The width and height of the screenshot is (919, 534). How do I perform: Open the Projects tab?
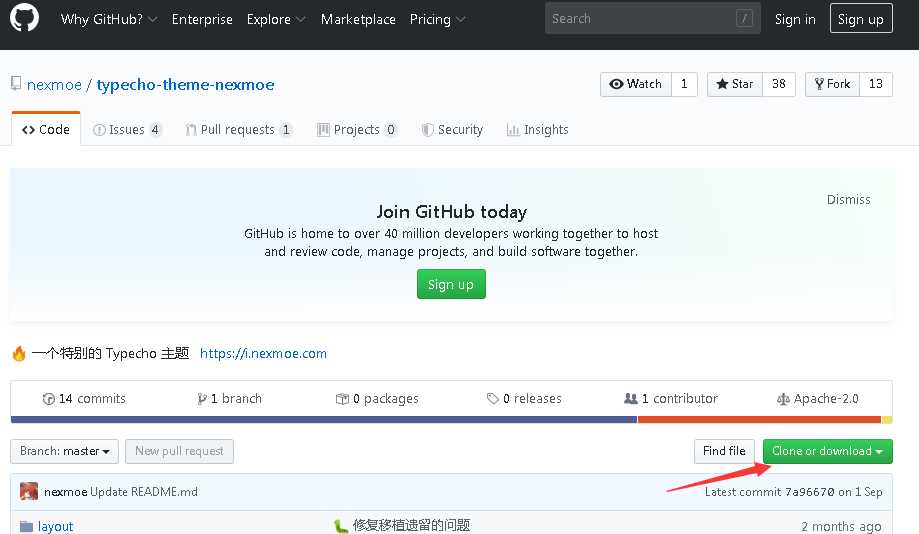click(x=357, y=130)
